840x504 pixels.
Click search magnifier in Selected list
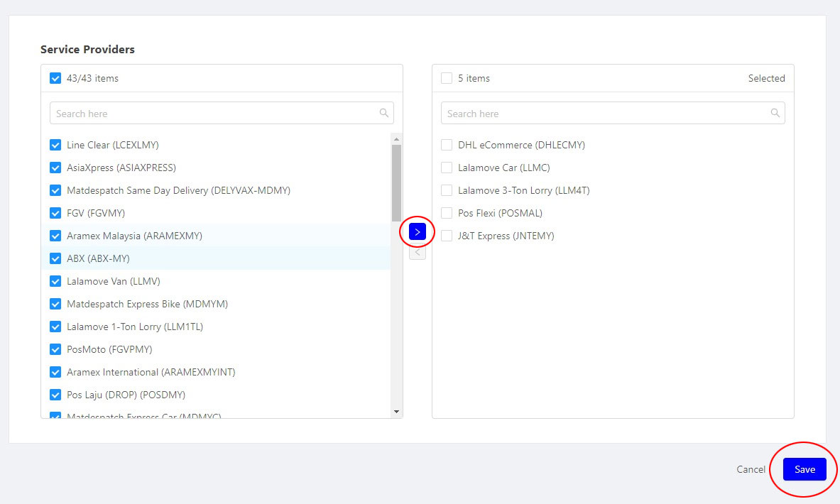[x=775, y=113]
